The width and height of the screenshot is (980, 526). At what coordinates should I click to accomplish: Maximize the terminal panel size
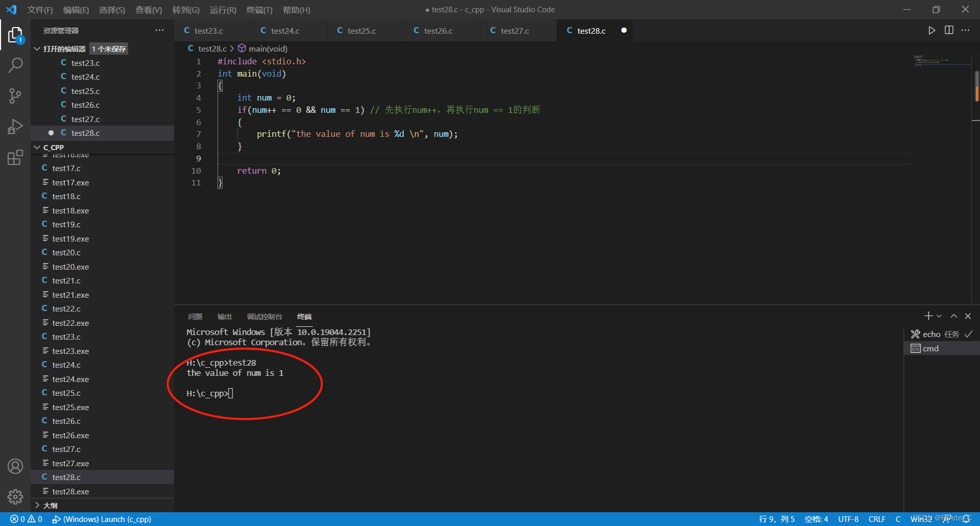coord(953,316)
